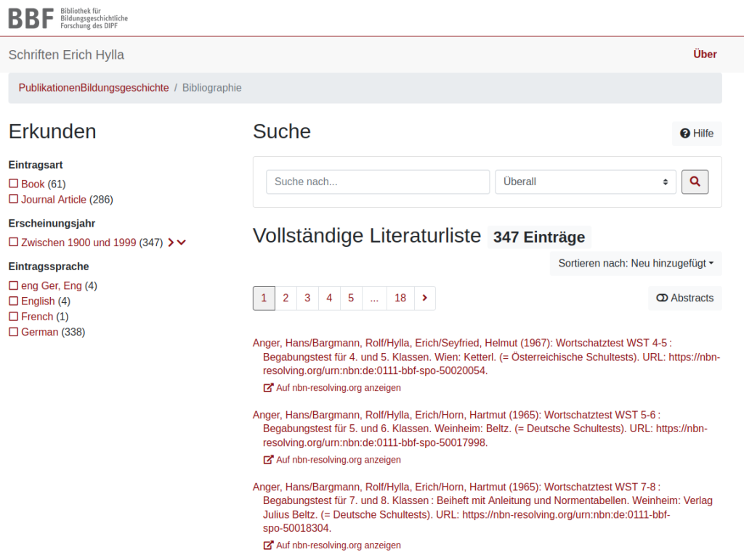
Task: Check the eng Ger, Eng language filter
Action: (x=13, y=285)
